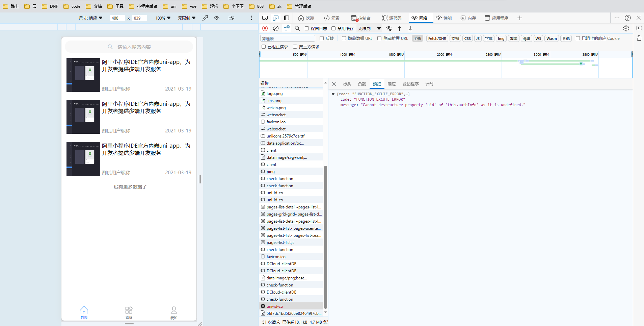Check the disable cache option (禁用缓存)
This screenshot has width=644, height=326.
[333, 28]
